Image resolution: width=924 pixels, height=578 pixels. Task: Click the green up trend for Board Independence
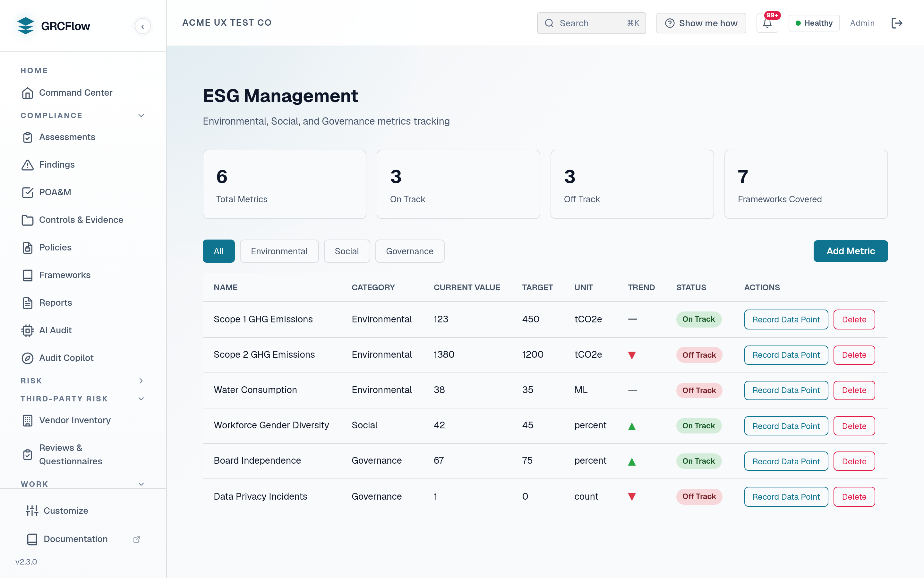tap(632, 461)
